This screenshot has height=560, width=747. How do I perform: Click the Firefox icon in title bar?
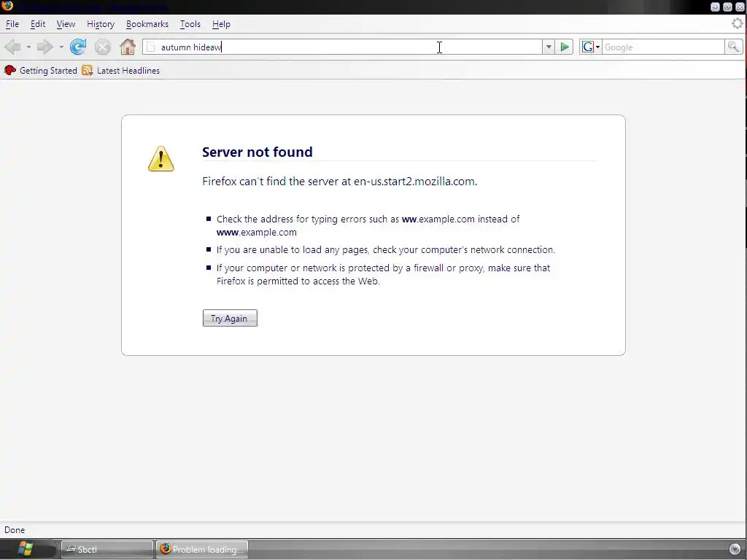click(7, 6)
